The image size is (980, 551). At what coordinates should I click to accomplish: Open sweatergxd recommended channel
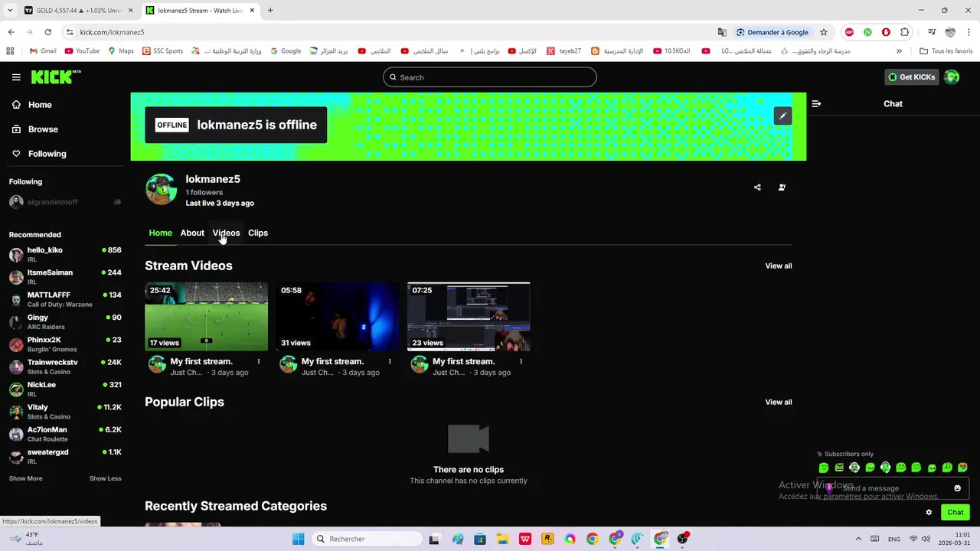[65, 456]
